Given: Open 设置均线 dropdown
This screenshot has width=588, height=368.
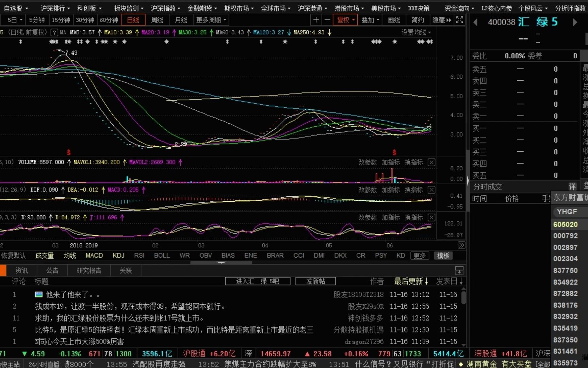Looking at the screenshot, I should click(416, 32).
